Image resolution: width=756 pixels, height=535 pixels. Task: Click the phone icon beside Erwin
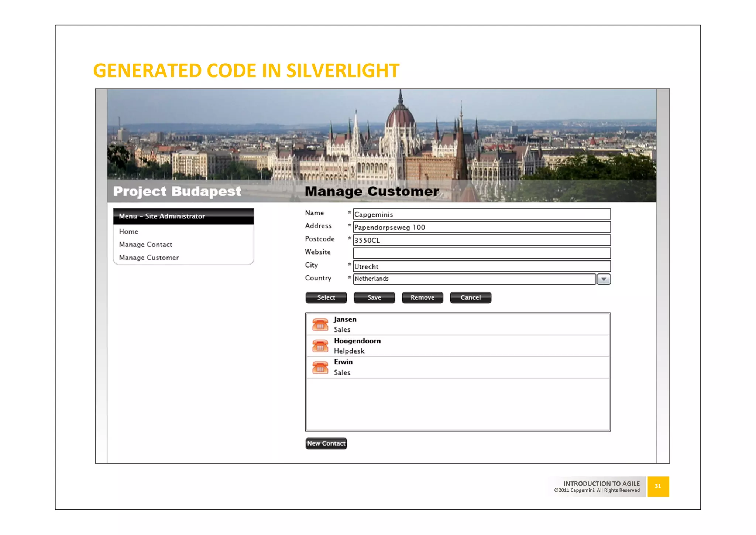320,367
